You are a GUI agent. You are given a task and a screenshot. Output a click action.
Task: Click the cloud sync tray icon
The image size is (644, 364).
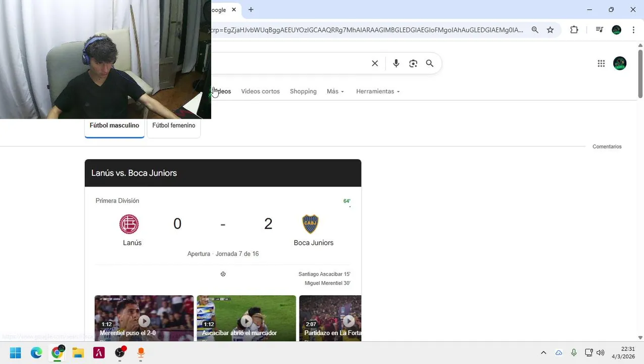(559, 353)
